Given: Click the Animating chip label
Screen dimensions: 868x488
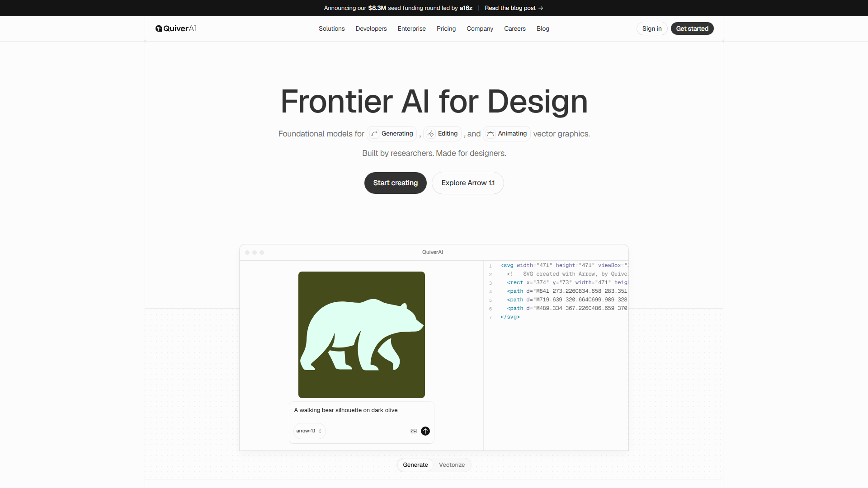Looking at the screenshot, I should [x=512, y=134].
